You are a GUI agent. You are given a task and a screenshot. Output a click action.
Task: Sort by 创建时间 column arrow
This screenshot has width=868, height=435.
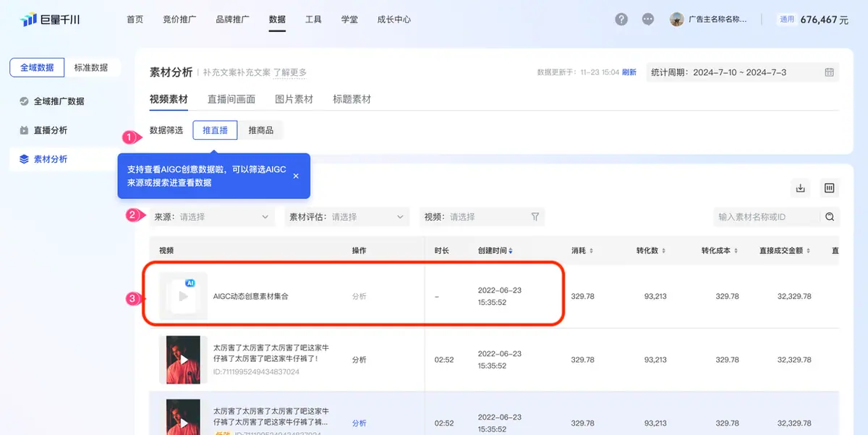pyautogui.click(x=511, y=250)
